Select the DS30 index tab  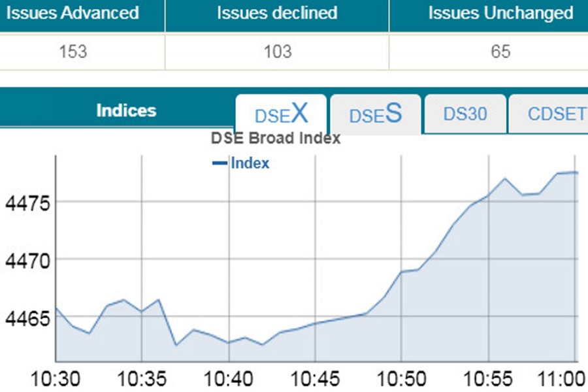(465, 113)
